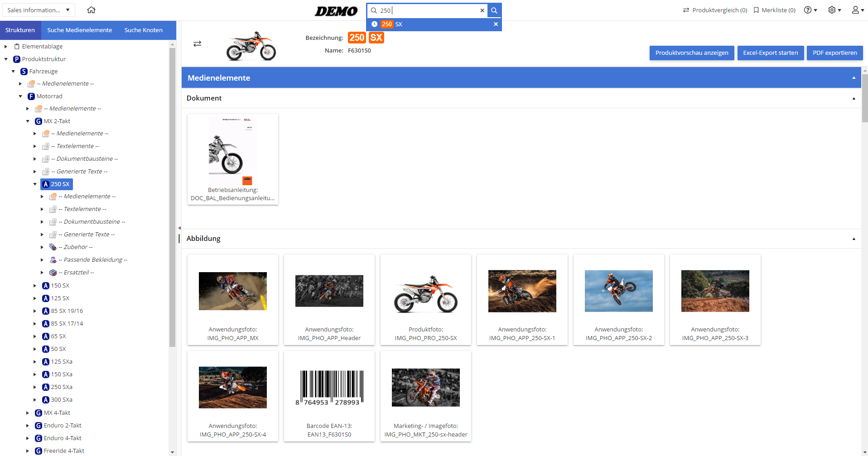Viewport: 868px width, 456px height.
Task: Click the MX 2-Takt G icon
Action: tap(39, 121)
